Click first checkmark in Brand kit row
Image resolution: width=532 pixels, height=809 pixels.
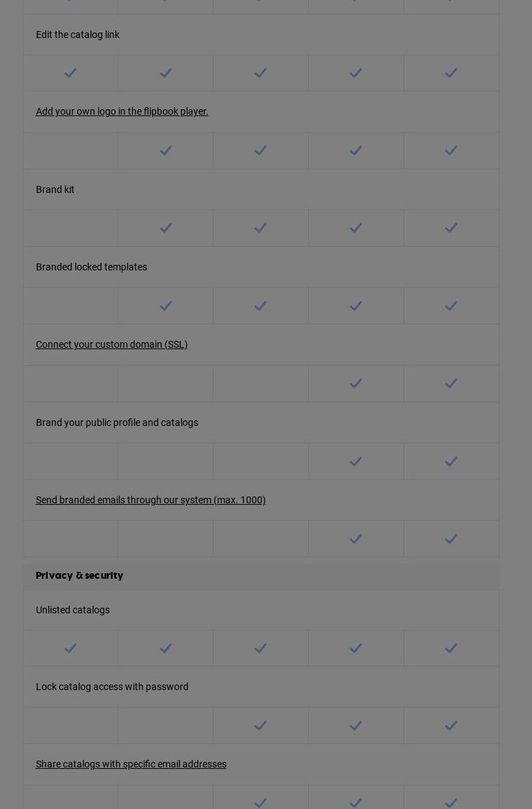point(166,228)
